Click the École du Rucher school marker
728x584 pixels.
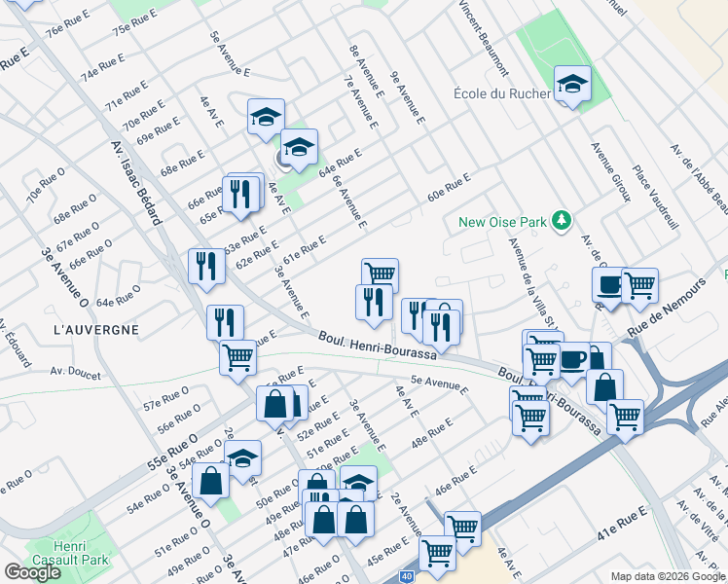[572, 87]
